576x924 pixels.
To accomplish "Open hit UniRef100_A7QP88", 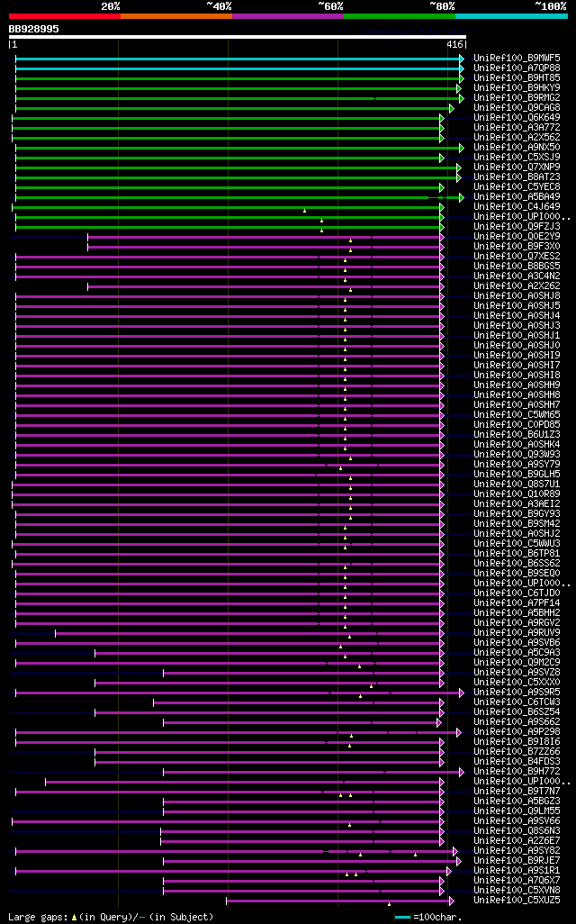I will (517, 68).
